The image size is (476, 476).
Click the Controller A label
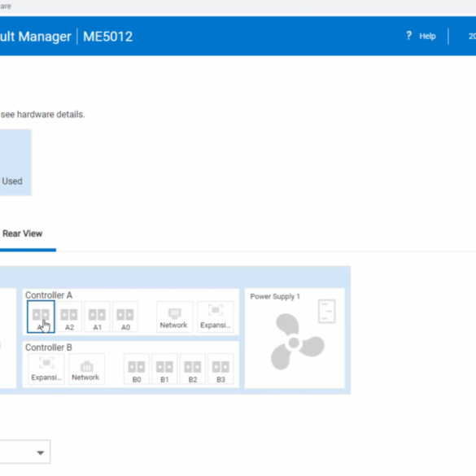pyautogui.click(x=49, y=295)
